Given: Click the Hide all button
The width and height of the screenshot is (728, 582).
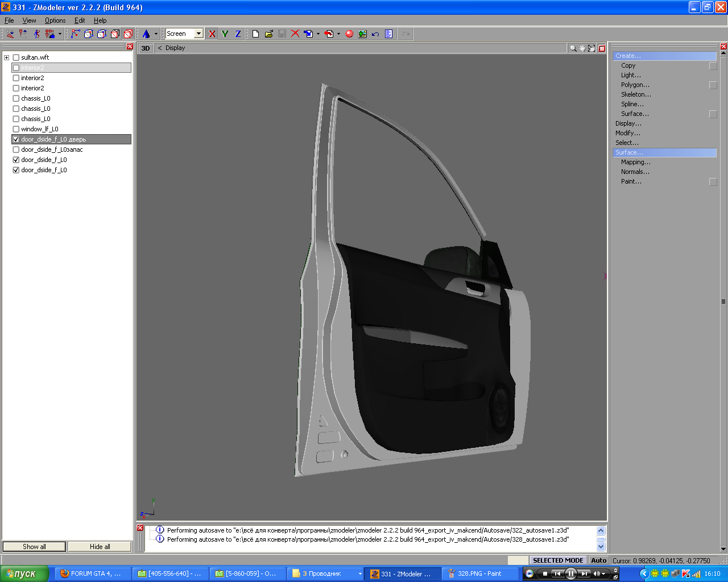Looking at the screenshot, I should point(100,547).
